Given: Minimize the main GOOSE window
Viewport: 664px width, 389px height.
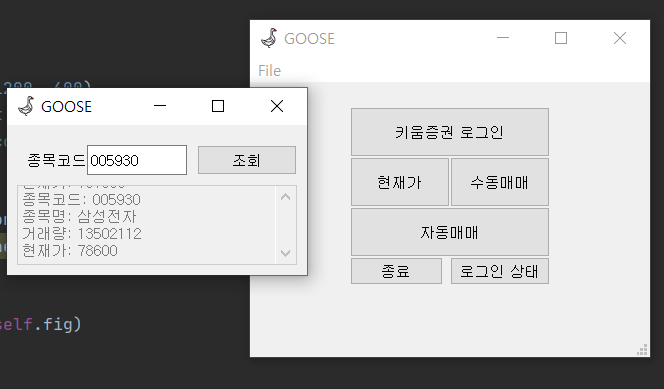Looking at the screenshot, I should point(503,38).
